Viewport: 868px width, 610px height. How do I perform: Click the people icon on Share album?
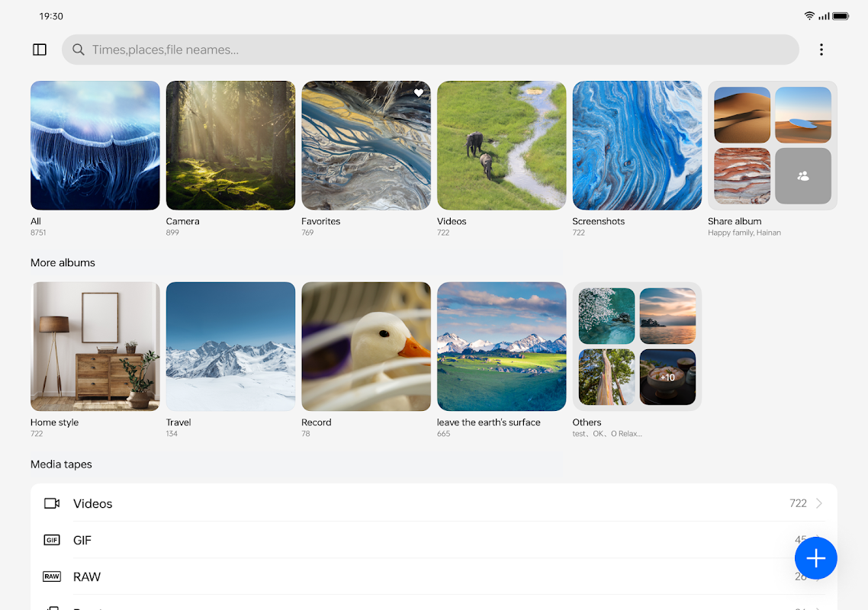pos(802,175)
